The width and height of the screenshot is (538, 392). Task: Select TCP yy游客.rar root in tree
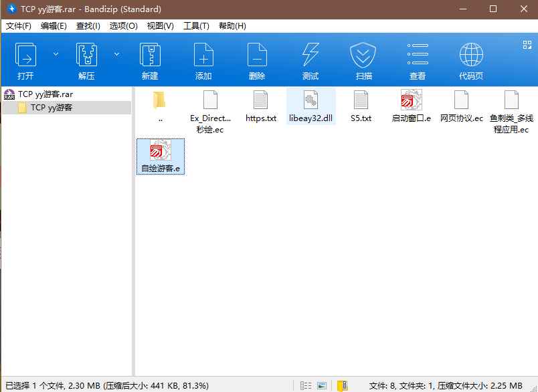point(46,94)
